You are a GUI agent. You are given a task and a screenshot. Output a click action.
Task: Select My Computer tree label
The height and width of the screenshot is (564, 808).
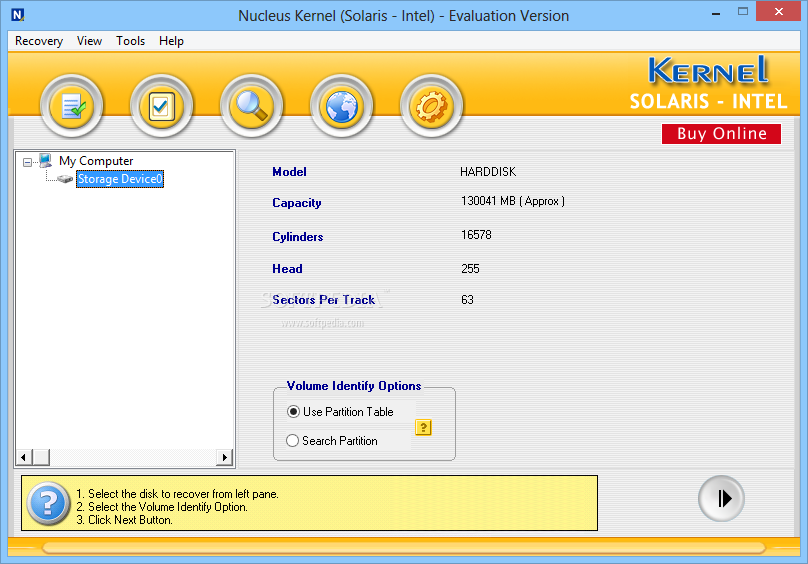point(96,161)
